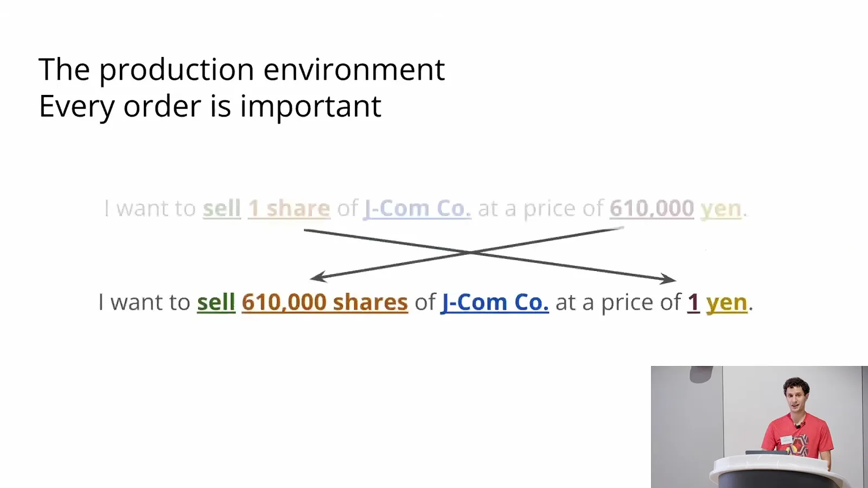
Task: Click the left-pointing arrowhead of the crossed arrows
Action: coord(318,277)
